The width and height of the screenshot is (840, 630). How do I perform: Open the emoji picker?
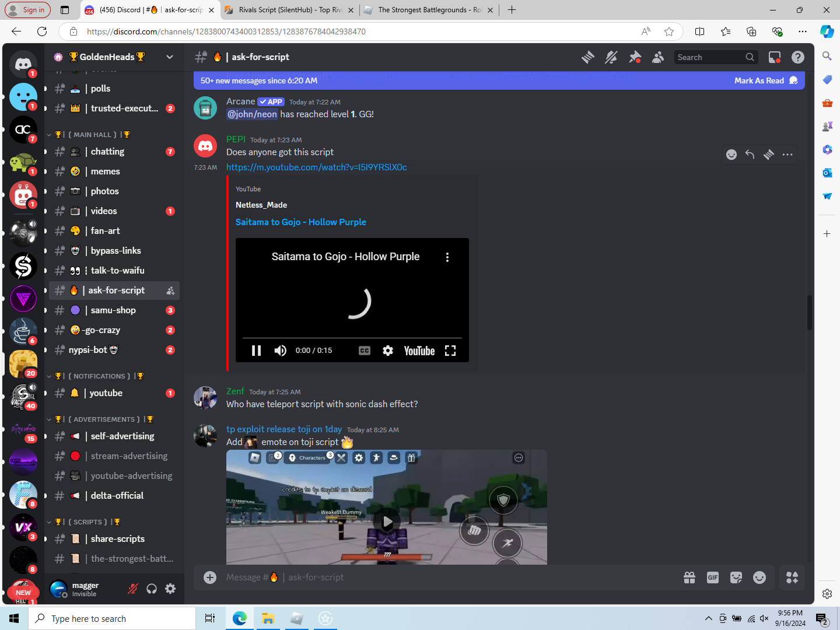click(759, 577)
